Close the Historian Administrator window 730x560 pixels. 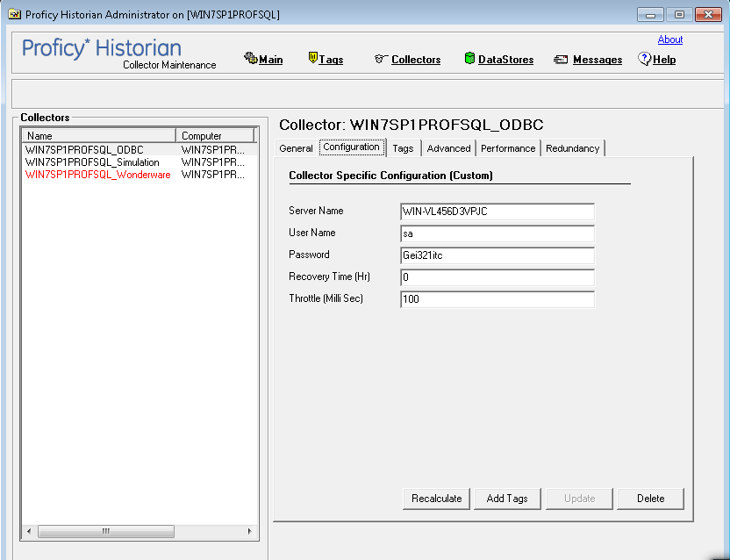coord(708,15)
